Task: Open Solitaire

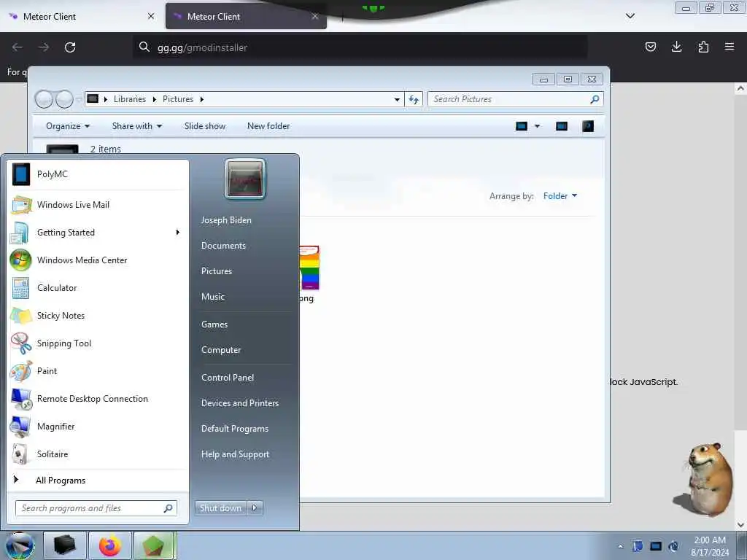Action: [x=98, y=454]
